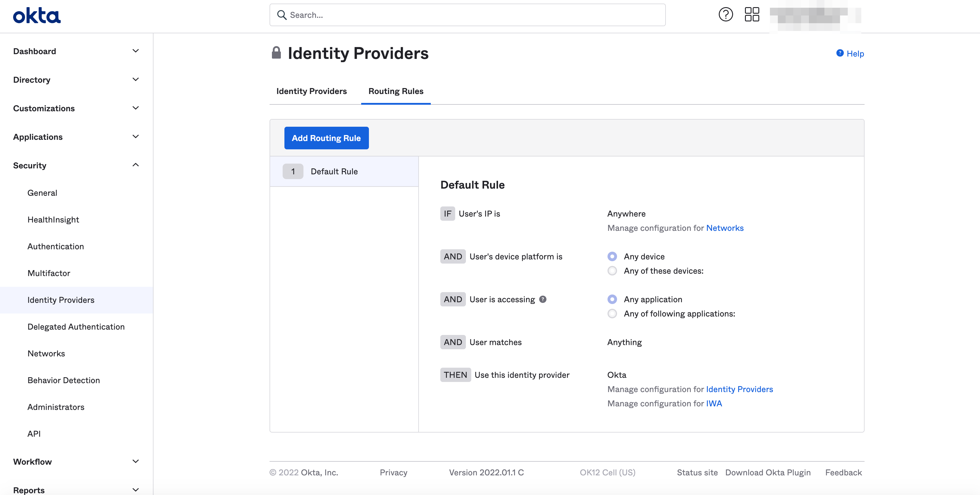Select Any of these devices option
The height and width of the screenshot is (495, 980).
pyautogui.click(x=612, y=271)
